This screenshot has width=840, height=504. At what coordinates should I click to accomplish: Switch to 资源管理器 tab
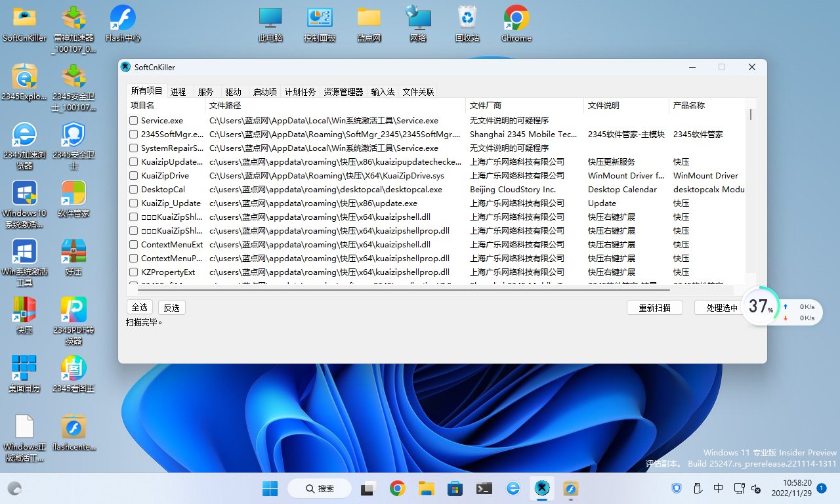coord(343,92)
